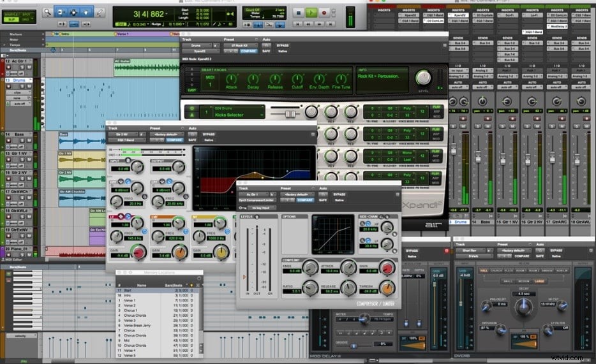
Task: Select the Bass track name
Action: 19,135
